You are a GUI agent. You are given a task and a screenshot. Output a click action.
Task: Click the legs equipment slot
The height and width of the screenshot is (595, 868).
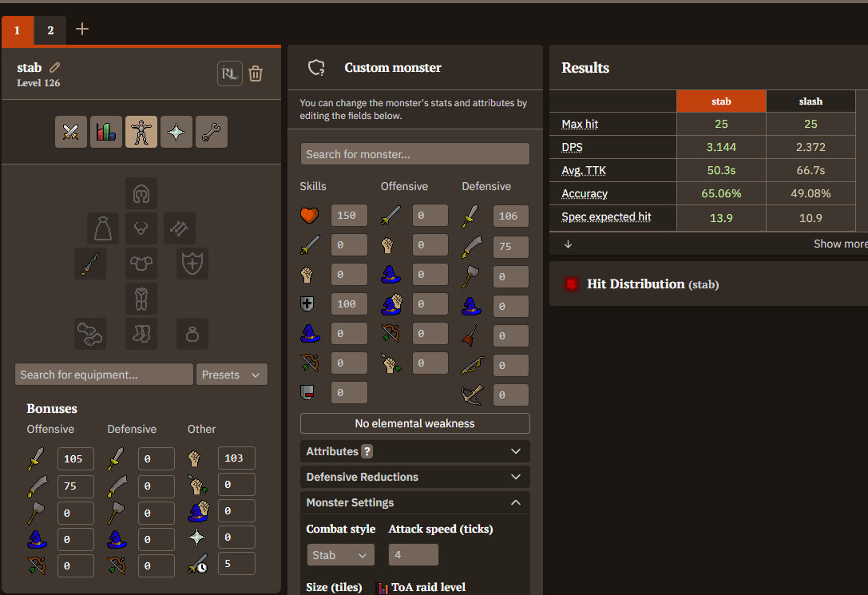click(141, 299)
